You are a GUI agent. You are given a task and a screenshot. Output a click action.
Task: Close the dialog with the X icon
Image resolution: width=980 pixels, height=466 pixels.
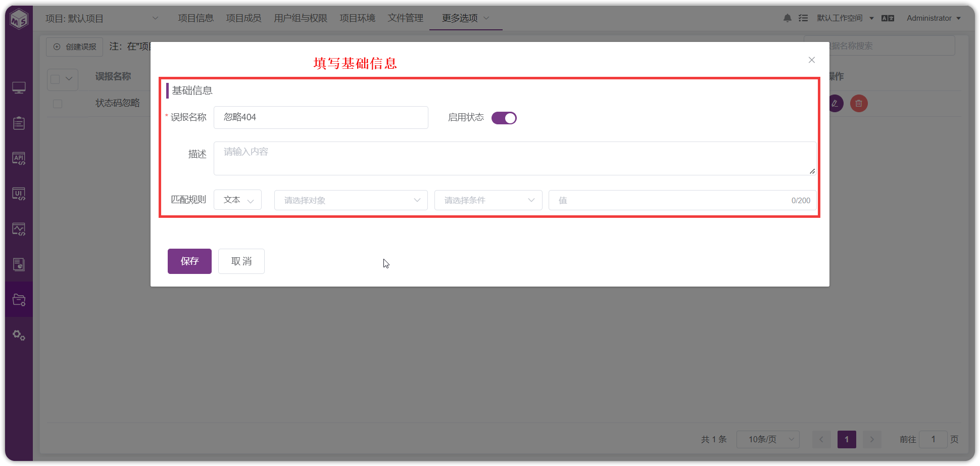(x=811, y=60)
